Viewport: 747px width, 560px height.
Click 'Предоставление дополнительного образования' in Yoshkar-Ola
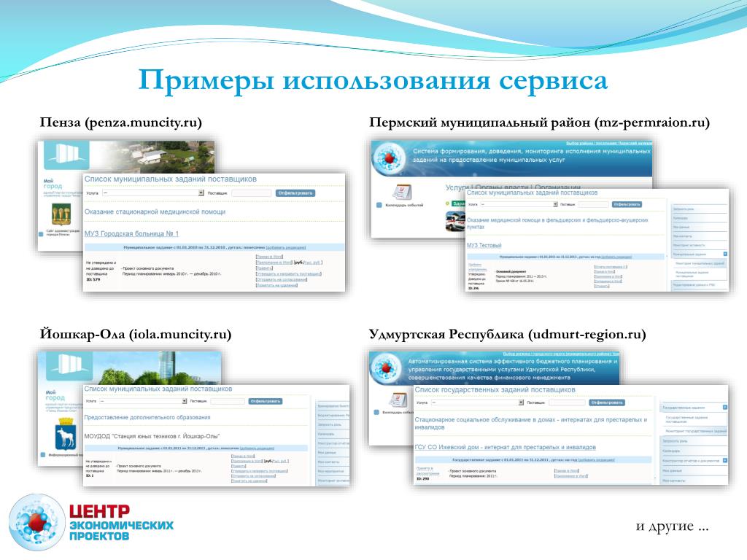[147, 417]
